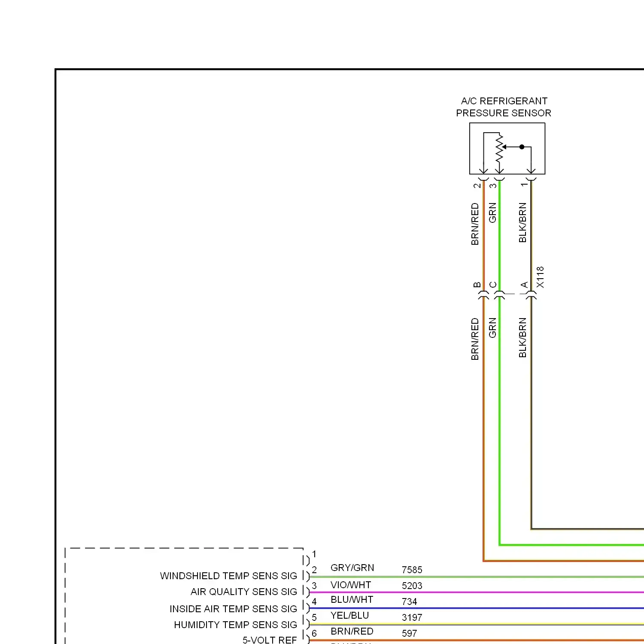Viewport: 644px width, 644px height.
Task: Select connector X118 pin B label
Action: coord(477,285)
